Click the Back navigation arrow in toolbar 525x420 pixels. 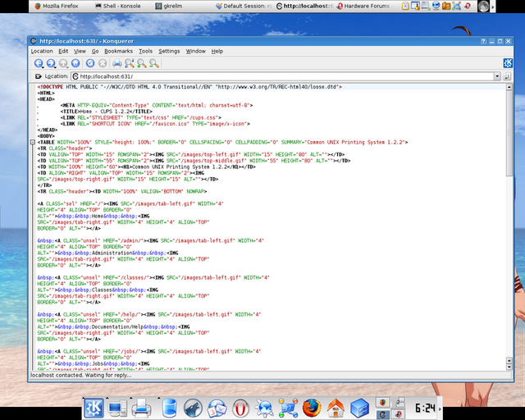pos(39,63)
